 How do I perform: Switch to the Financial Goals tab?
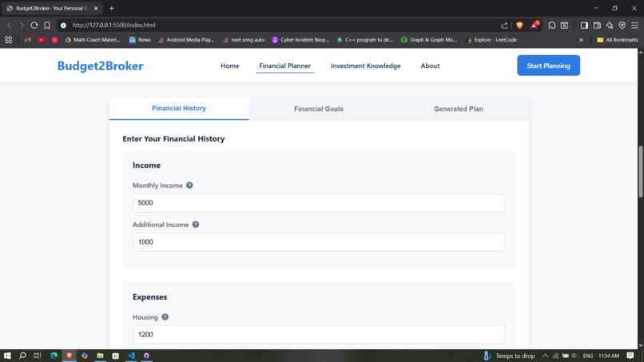pos(319,109)
